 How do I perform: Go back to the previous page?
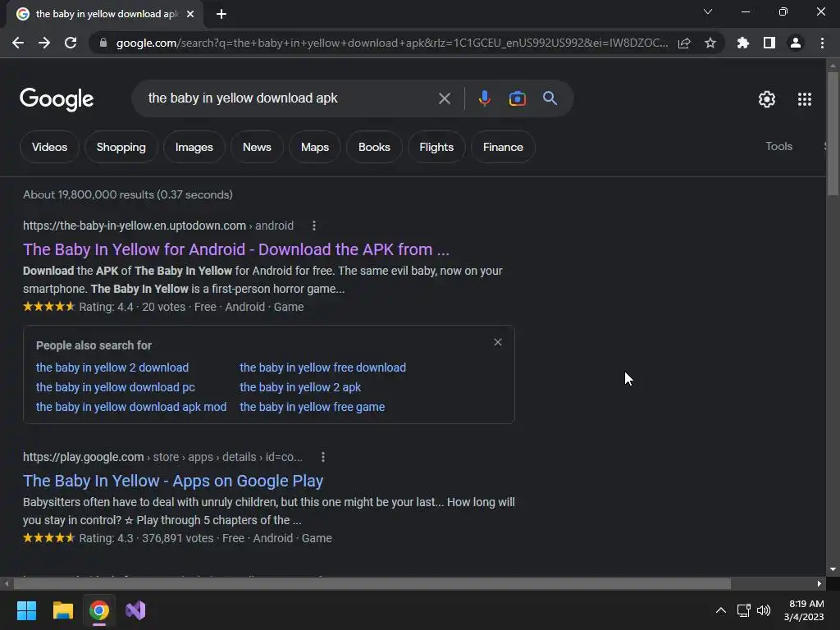(18, 43)
